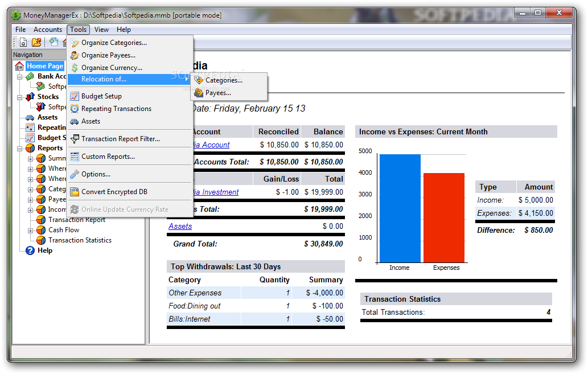Screen dimensions: 588x374
Task: Click the Open Database folder toolbar icon
Action: pyautogui.click(x=37, y=42)
